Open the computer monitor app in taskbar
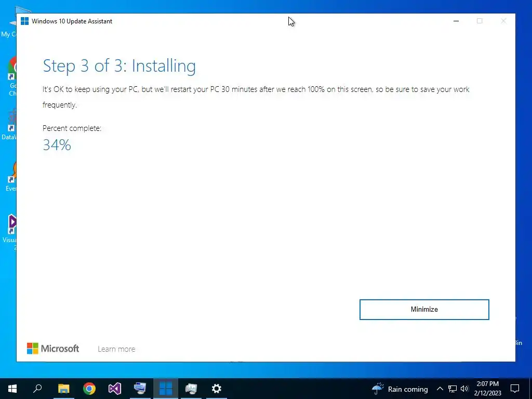532x399 pixels. tap(140, 389)
